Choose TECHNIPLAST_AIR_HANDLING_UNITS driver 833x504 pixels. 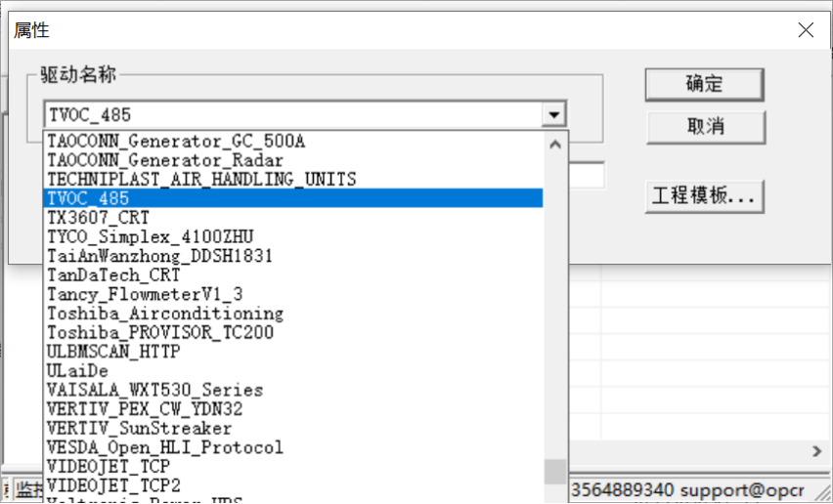[293, 180]
